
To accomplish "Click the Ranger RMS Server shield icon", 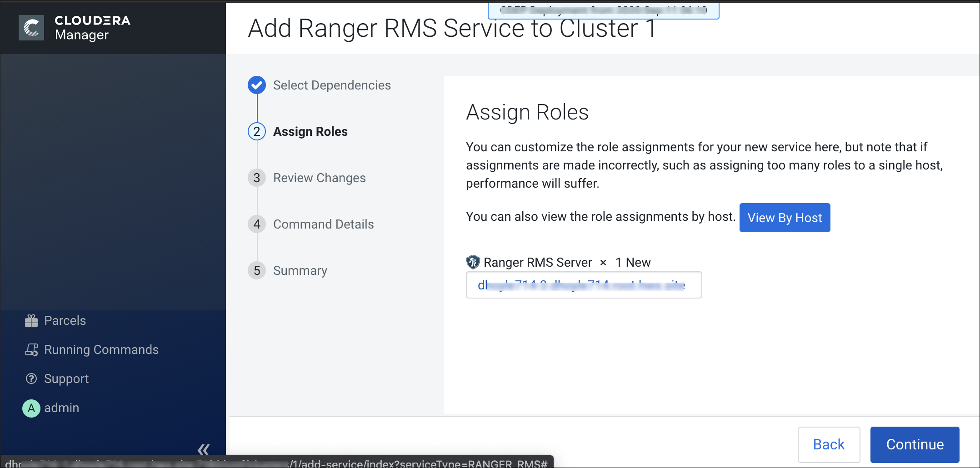I will [x=473, y=262].
